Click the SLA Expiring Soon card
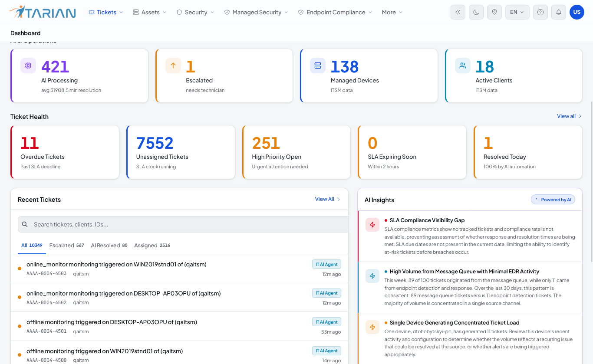Image resolution: width=593 pixels, height=364 pixels. 412,152
